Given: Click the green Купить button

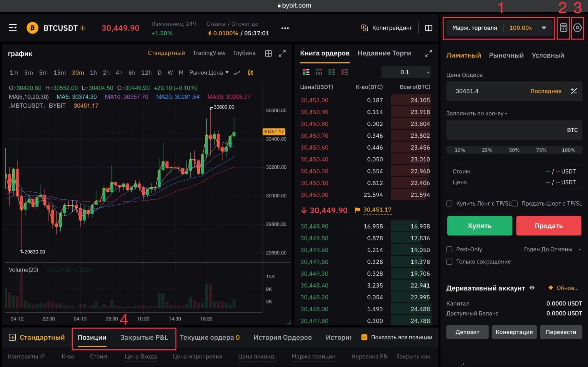Looking at the screenshot, I should click(x=479, y=226).
